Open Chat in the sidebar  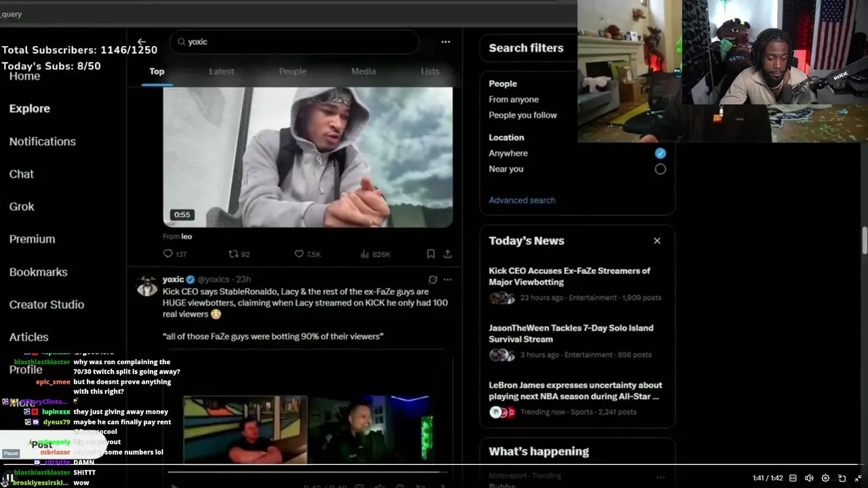click(22, 174)
